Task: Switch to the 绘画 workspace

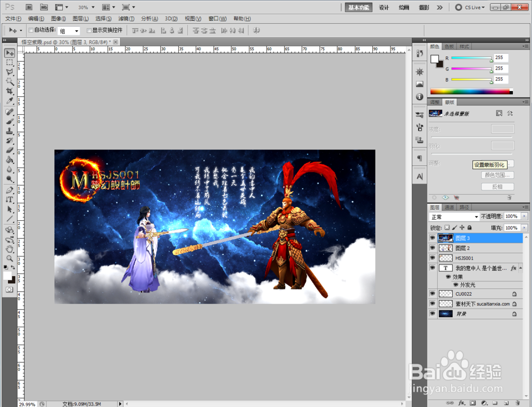Action: pyautogui.click(x=404, y=7)
